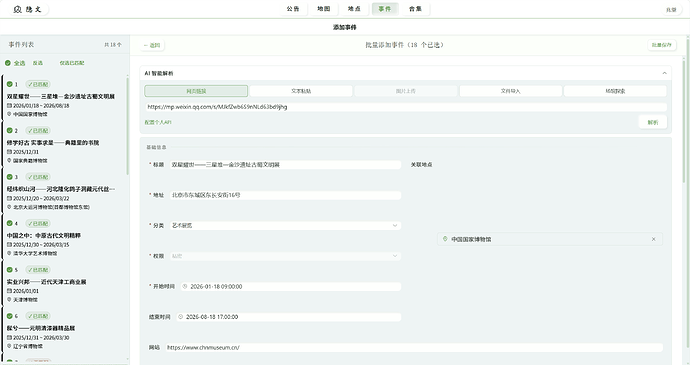This screenshot has height=365, width=690.
Task: Uncheck event 3 经纬织山河
Action: point(9,177)
